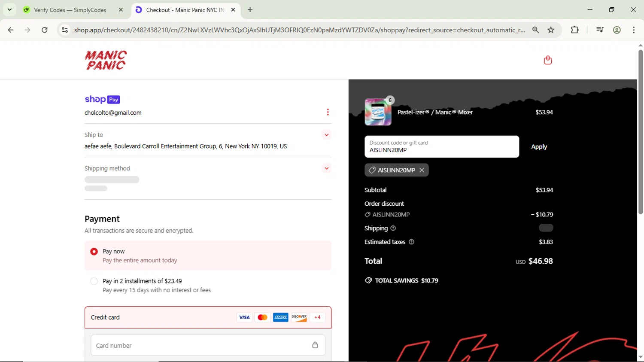View site information icon in address bar
Screen dimensions: 644x362
pyautogui.click(x=65, y=30)
